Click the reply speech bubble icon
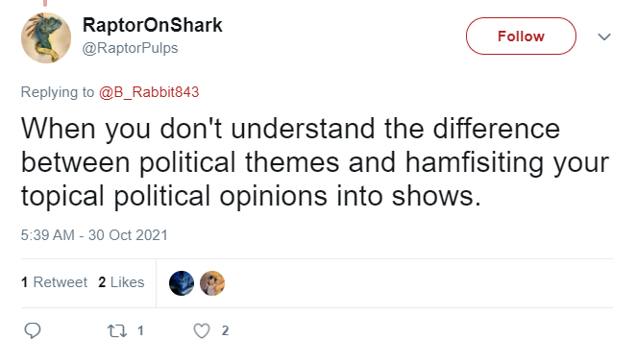 [x=33, y=330]
